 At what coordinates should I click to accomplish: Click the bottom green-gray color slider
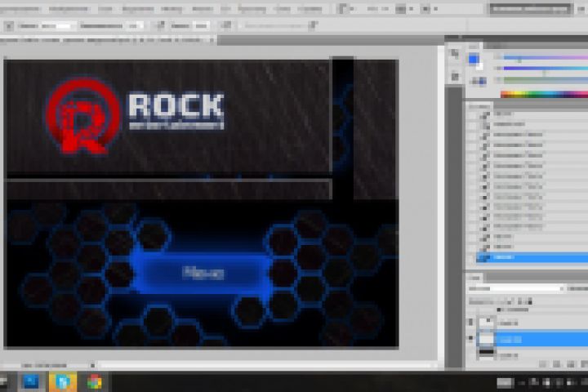pyautogui.click(x=546, y=79)
